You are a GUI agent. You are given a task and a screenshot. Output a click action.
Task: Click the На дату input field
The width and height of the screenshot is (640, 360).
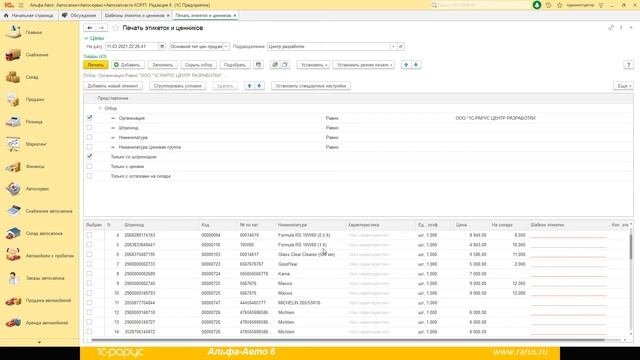(x=132, y=47)
